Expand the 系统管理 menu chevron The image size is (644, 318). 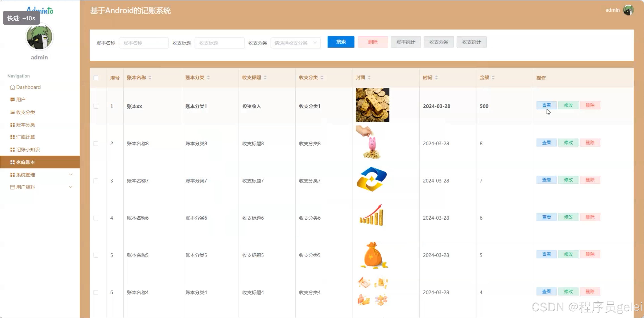click(x=71, y=174)
